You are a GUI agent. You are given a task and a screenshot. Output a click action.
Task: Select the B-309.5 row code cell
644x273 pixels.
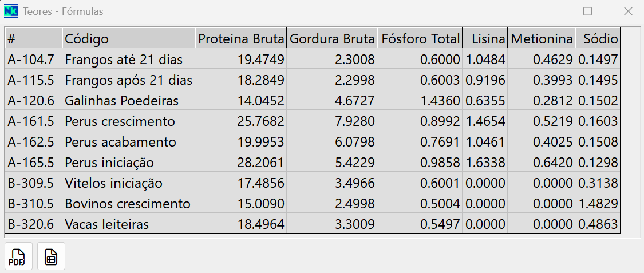click(x=34, y=183)
